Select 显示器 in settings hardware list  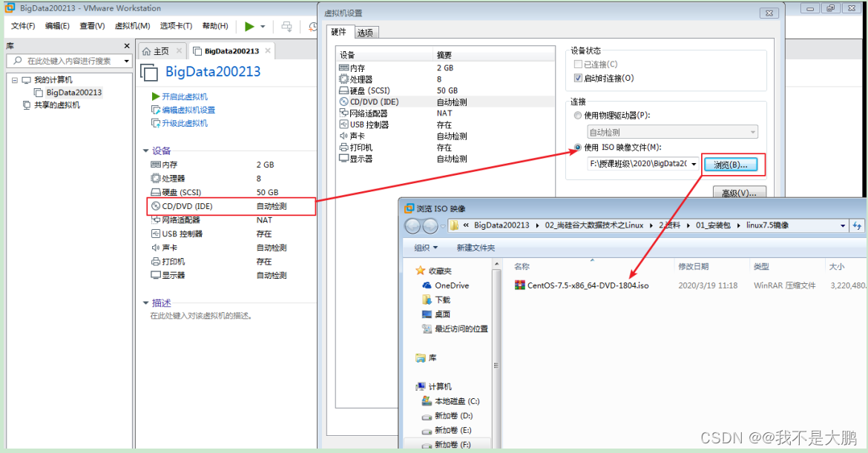click(445, 159)
